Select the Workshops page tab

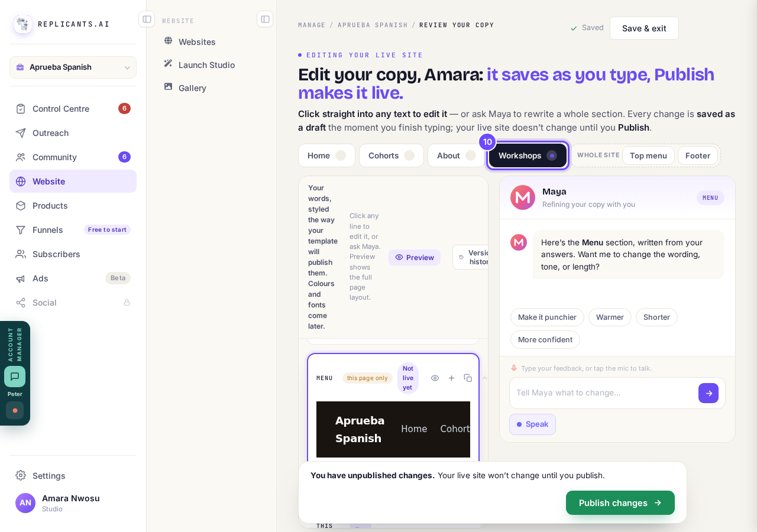(x=528, y=155)
